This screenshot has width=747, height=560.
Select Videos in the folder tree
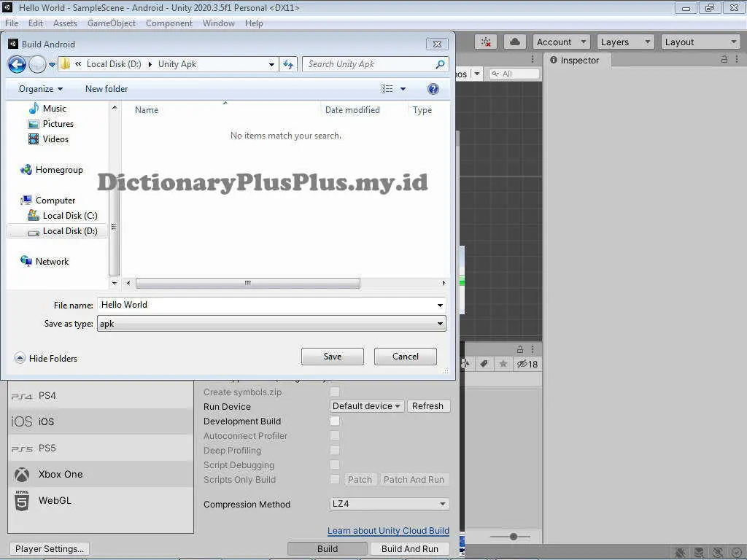[x=49, y=139]
